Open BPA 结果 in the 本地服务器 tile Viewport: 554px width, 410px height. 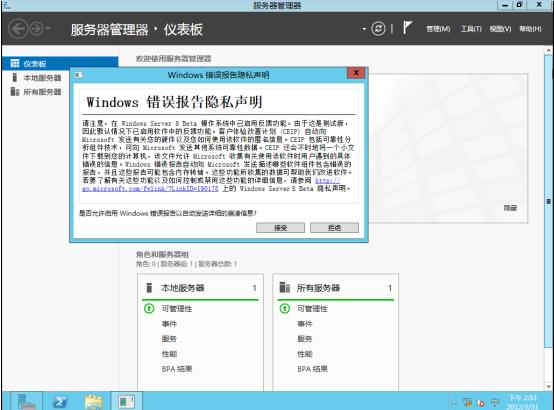click(x=177, y=369)
